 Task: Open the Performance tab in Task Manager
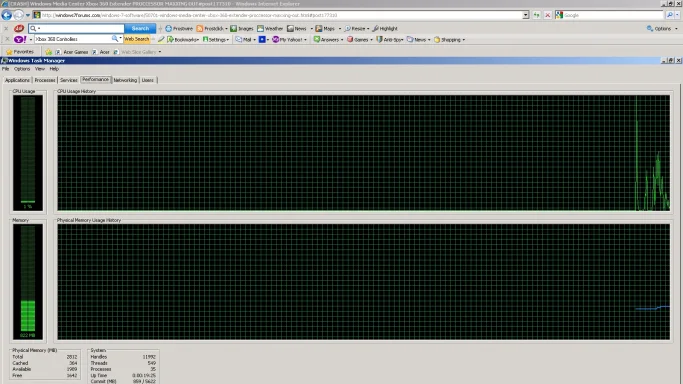pyautogui.click(x=95, y=80)
